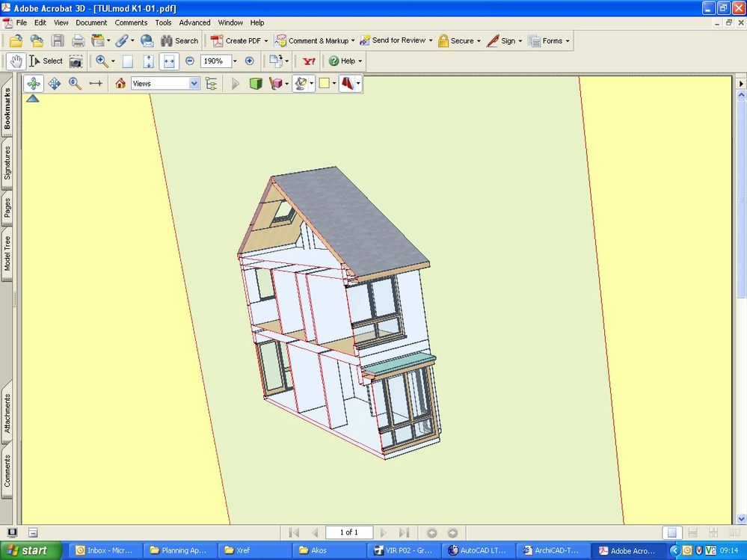Open the zoom percentage dropdown

(x=235, y=61)
